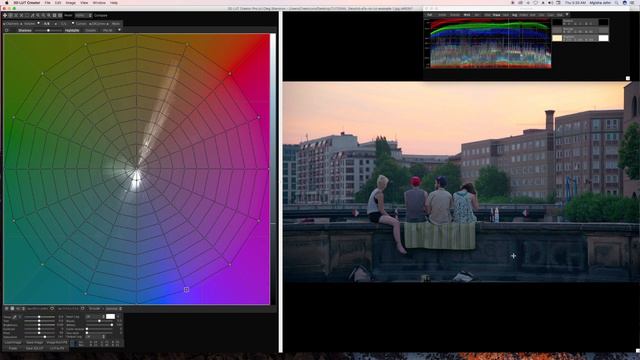Open the View menu

click(84, 3)
